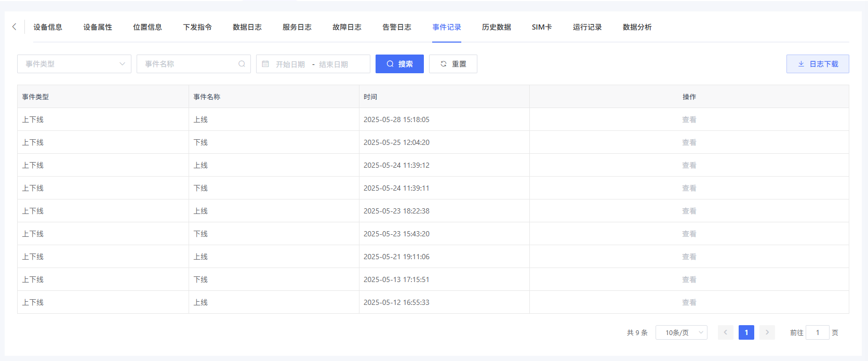Click the 重置 reset button

[x=453, y=64]
